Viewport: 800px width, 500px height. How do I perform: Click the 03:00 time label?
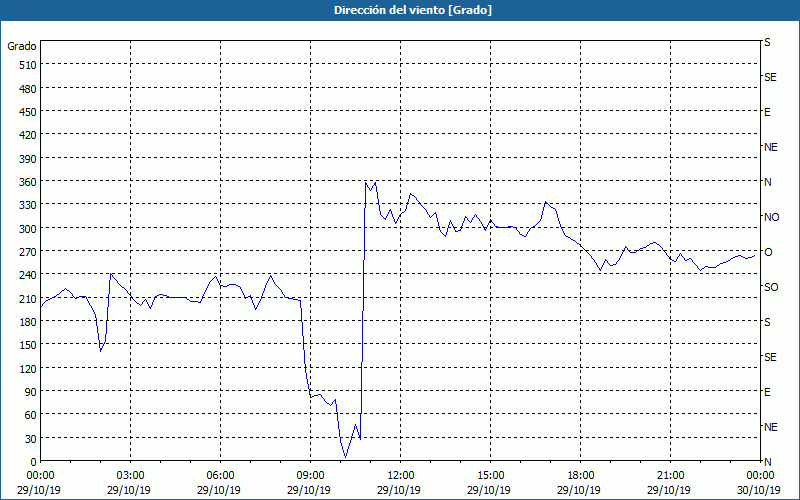click(x=131, y=476)
